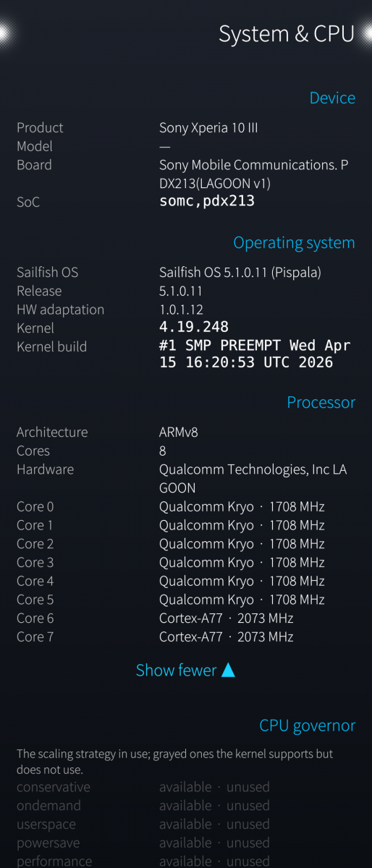Tap the Product Sony Xperia 10 III value
This screenshot has width=372, height=868.
tap(208, 128)
